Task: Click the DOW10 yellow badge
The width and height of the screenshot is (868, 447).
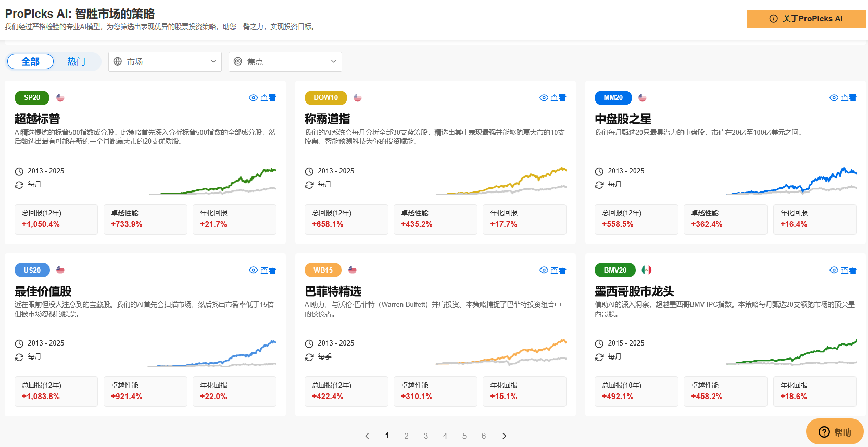Action: coord(326,97)
